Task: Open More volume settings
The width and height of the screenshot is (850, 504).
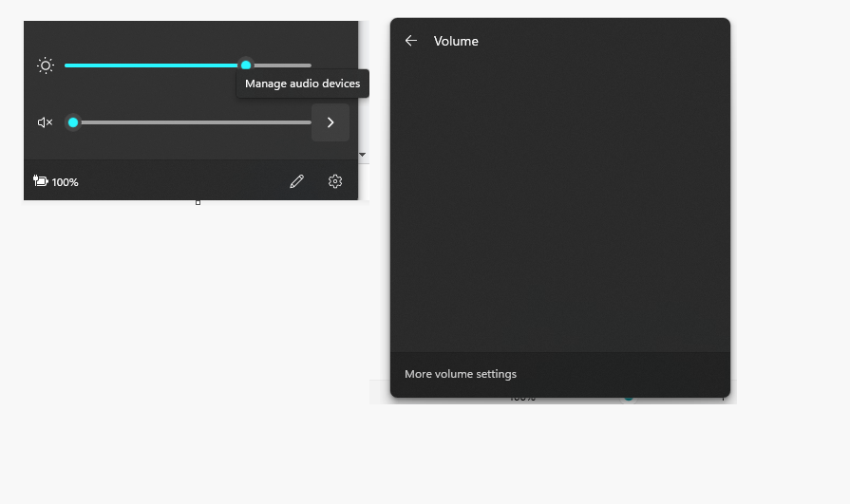Action: 461,374
